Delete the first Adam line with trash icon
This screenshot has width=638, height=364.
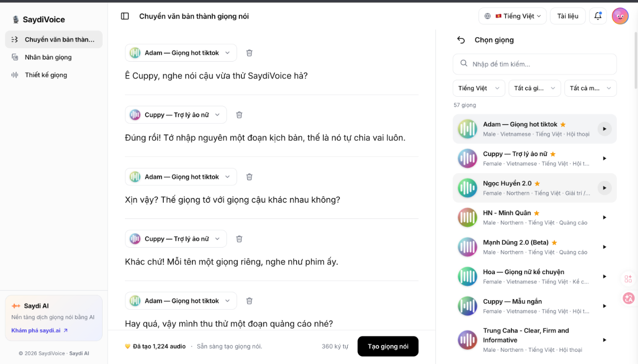[249, 53]
